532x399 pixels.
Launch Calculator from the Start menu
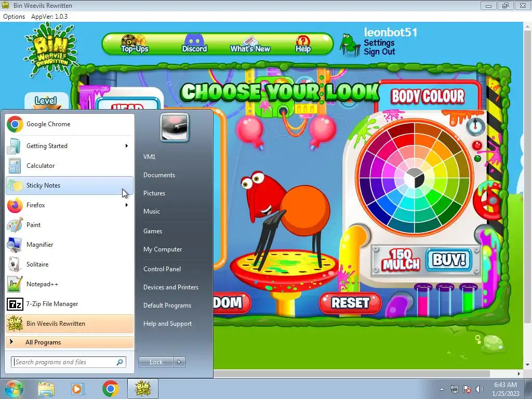coord(70,166)
